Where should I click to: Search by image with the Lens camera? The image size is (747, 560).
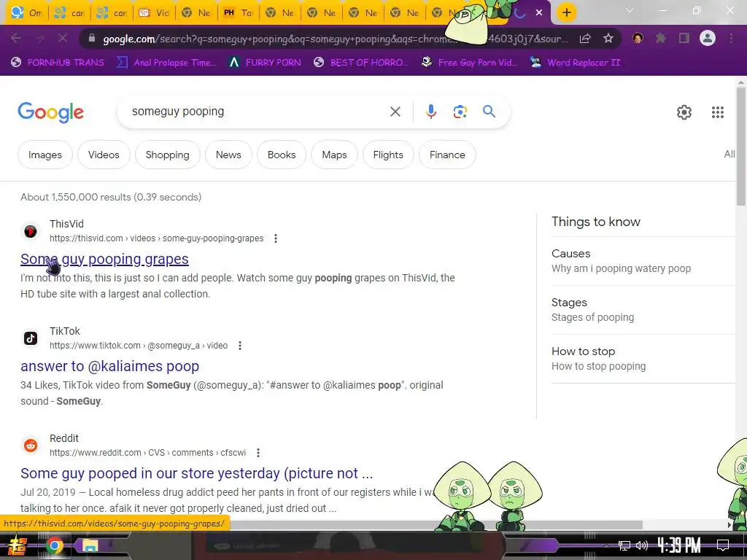point(460,112)
